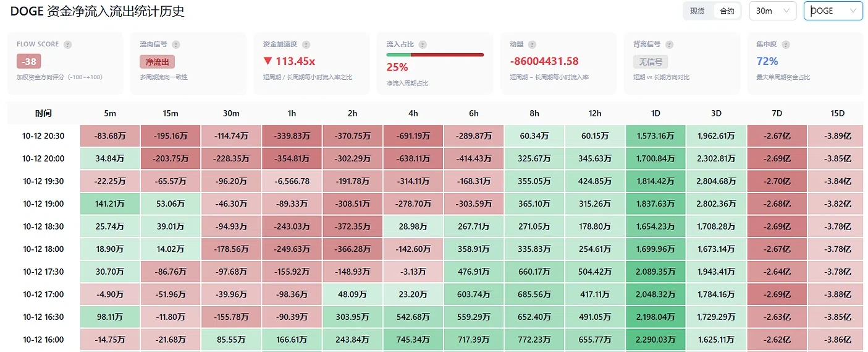This screenshot has height=352, width=868.
Task: Click the -372.35万 cell
Action: pos(352,226)
